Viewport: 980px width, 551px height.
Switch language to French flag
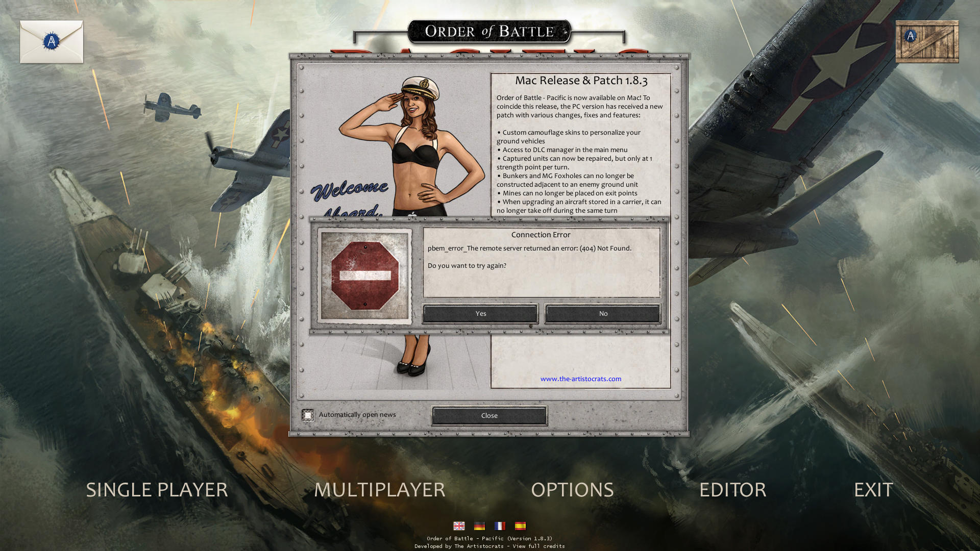click(x=500, y=525)
